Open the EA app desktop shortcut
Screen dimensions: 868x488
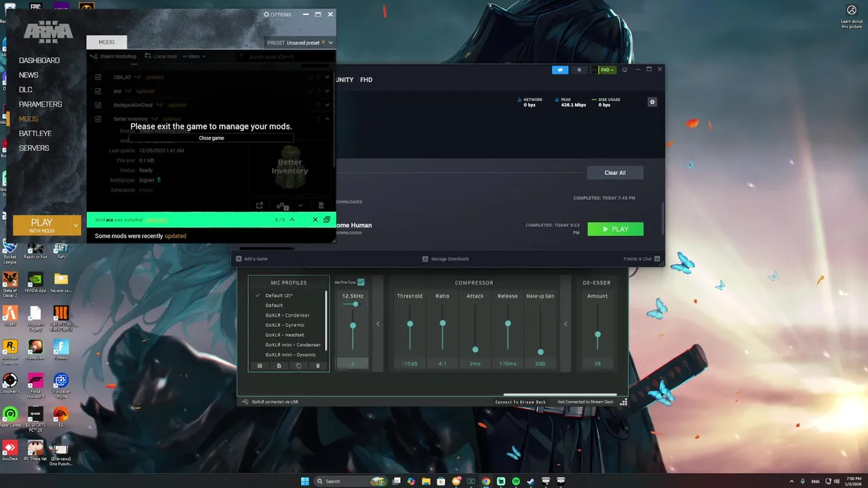(x=61, y=417)
